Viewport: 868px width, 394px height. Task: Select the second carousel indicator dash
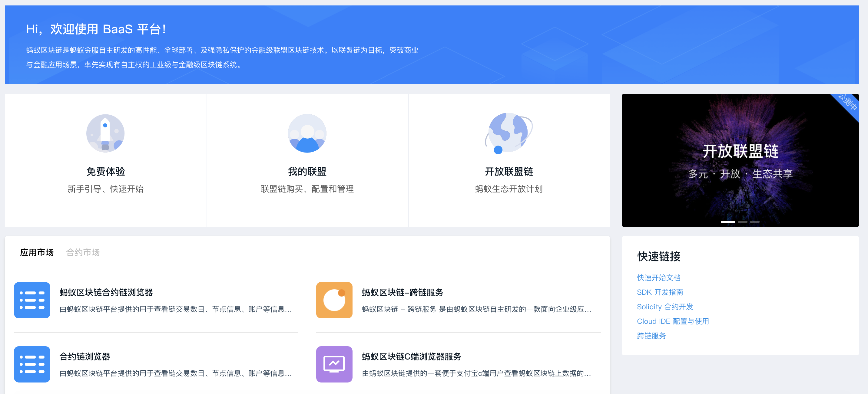742,222
